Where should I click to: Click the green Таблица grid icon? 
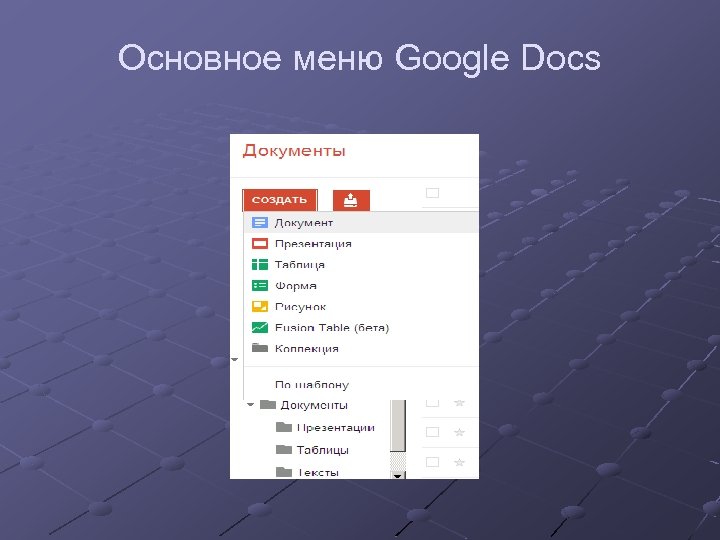[260, 264]
